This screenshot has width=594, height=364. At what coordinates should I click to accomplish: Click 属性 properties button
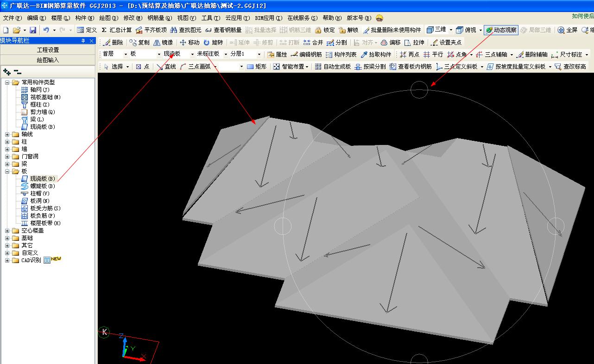pos(278,54)
